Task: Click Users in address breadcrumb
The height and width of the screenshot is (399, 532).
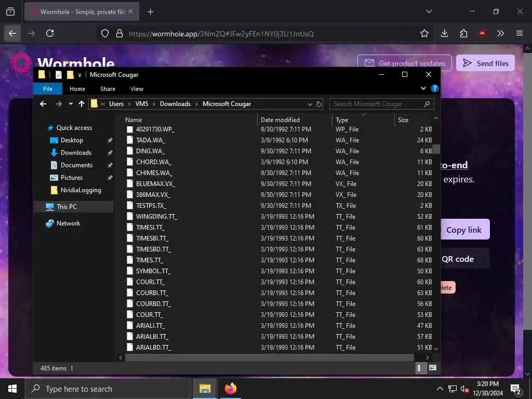Action: 116,104
